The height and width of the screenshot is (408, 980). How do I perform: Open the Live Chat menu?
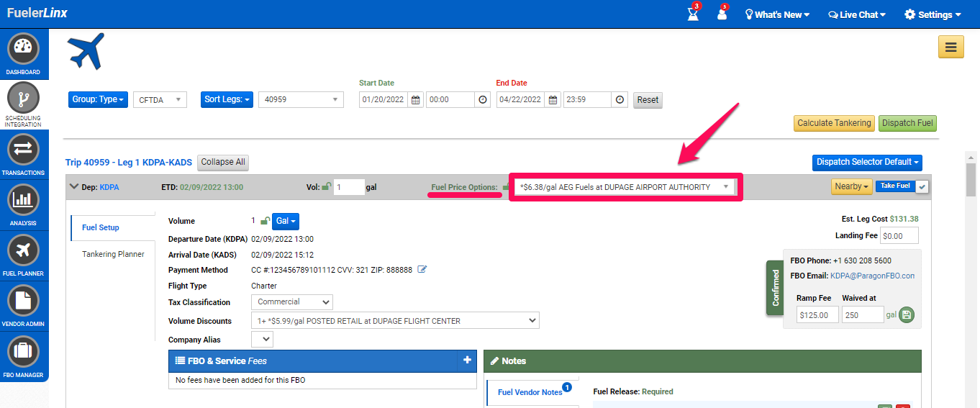857,14
